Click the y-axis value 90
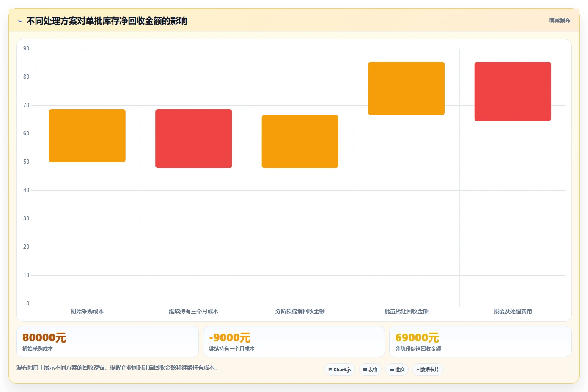This screenshot has width=588, height=392. tap(26, 49)
